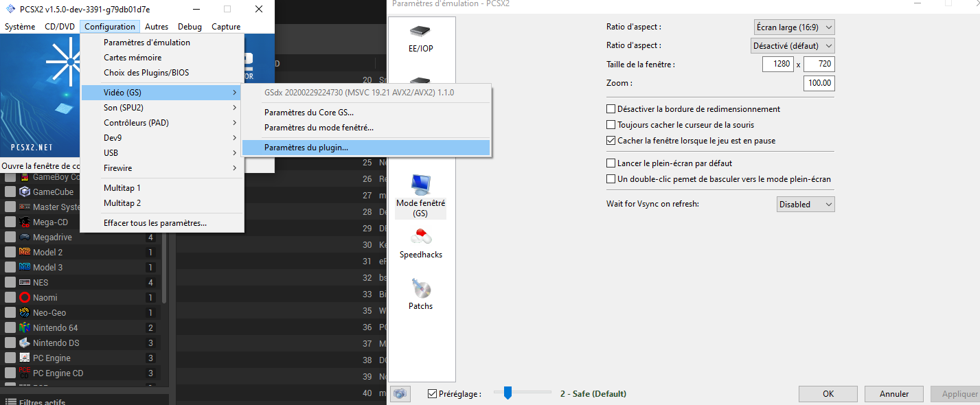This screenshot has width=980, height=405.
Task: Click the OK button
Action: pos(828,394)
